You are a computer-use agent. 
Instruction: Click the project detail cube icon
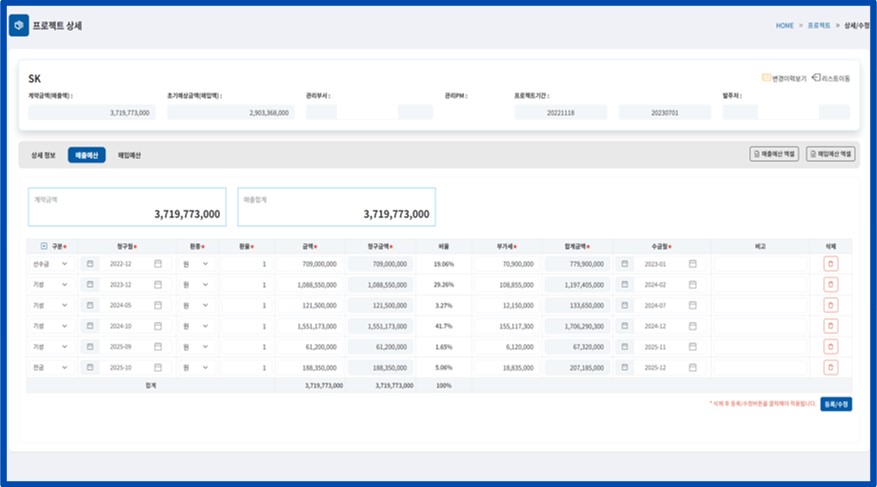[19, 25]
